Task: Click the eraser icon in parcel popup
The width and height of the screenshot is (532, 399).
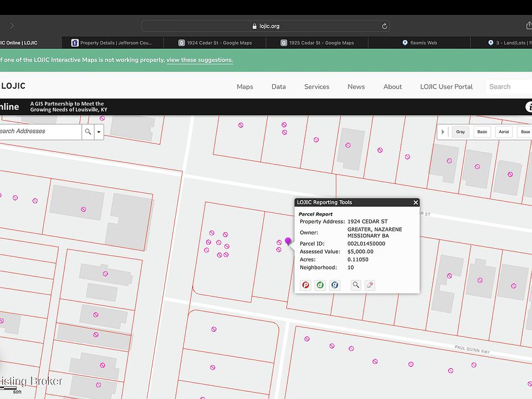Action: [x=370, y=285]
